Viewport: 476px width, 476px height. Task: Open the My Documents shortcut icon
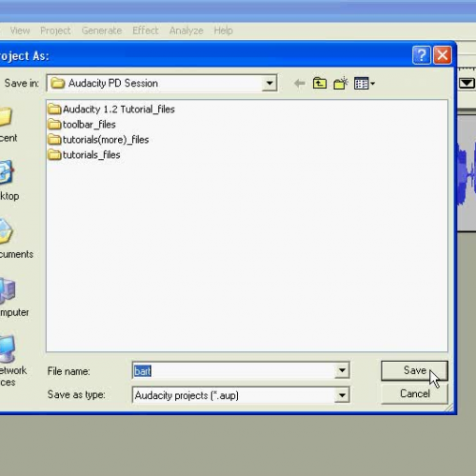[x=6, y=231]
